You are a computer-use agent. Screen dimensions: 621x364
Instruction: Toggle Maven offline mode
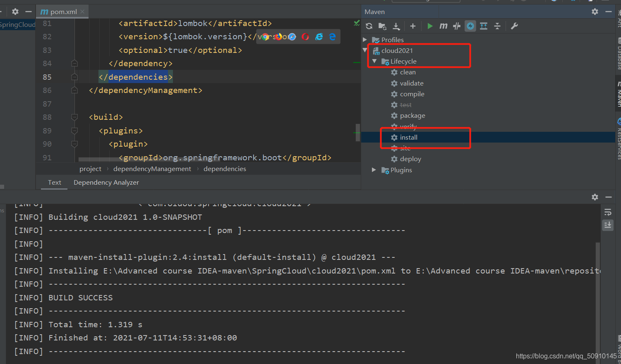click(x=457, y=26)
